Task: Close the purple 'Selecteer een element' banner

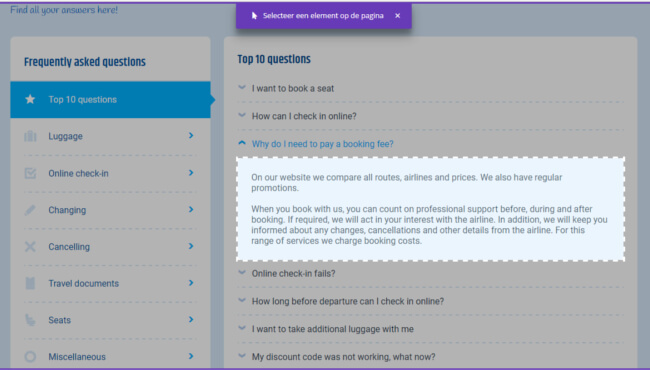Action: 398,16
